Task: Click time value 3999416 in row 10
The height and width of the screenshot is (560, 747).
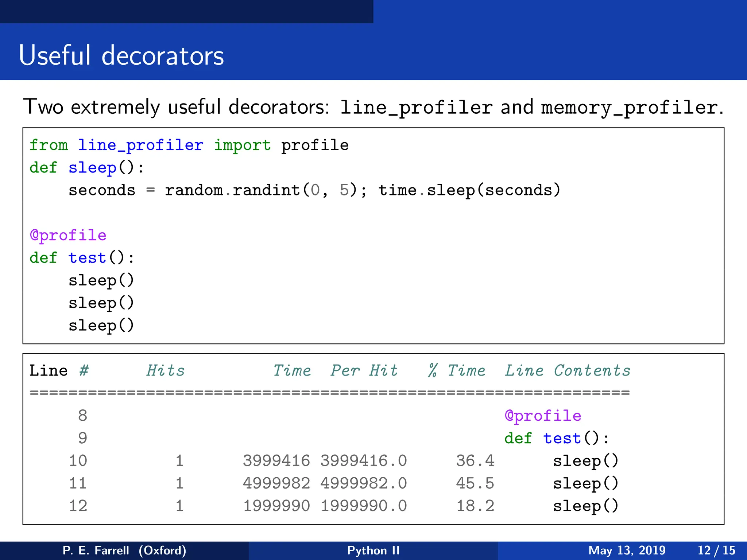Action: click(x=276, y=461)
